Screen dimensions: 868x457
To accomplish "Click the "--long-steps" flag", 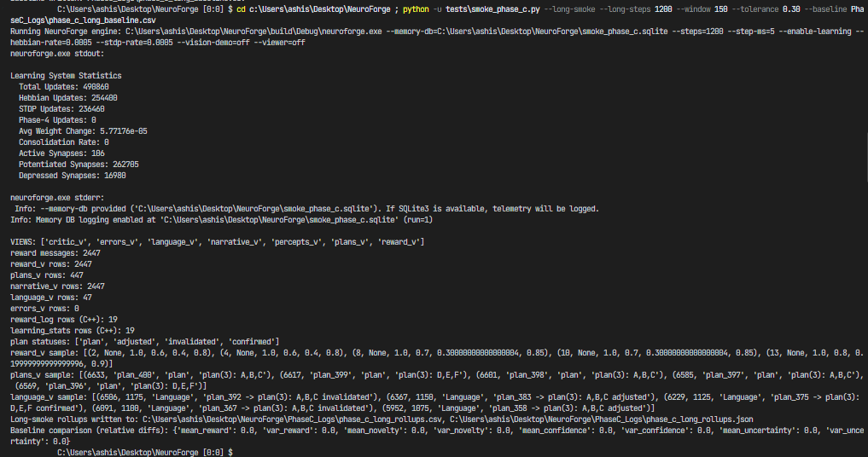I will [x=625, y=9].
